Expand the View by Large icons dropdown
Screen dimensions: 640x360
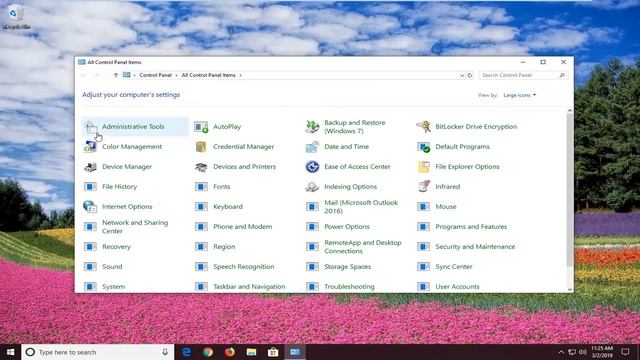click(520, 95)
